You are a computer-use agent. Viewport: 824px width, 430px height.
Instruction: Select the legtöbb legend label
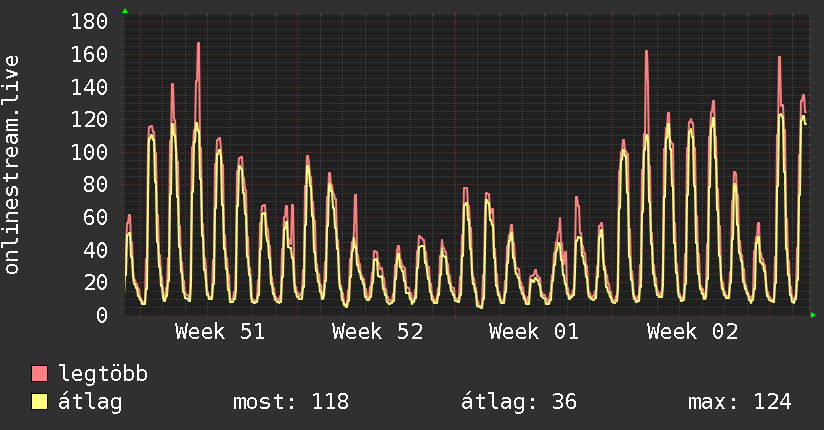point(103,374)
